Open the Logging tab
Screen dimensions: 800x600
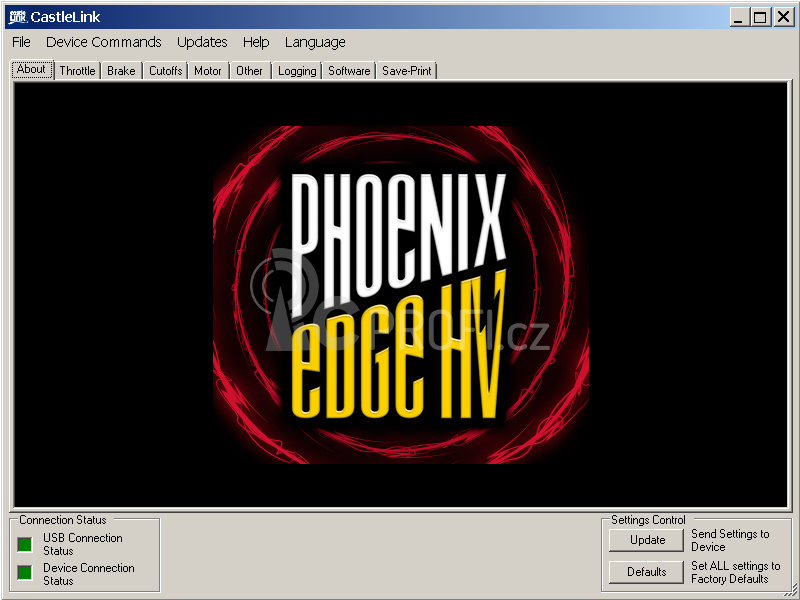coord(297,71)
